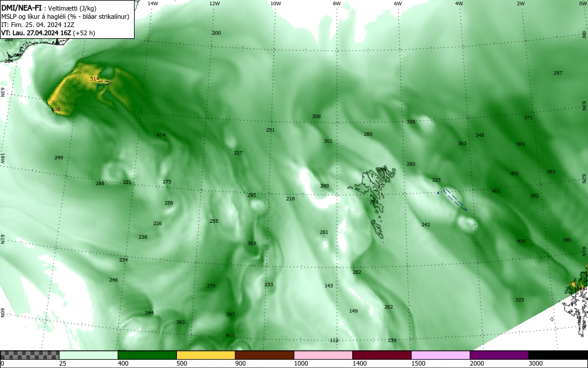Click the '6W' longitude label
This screenshot has height=368, width=588.
coord(398,4)
